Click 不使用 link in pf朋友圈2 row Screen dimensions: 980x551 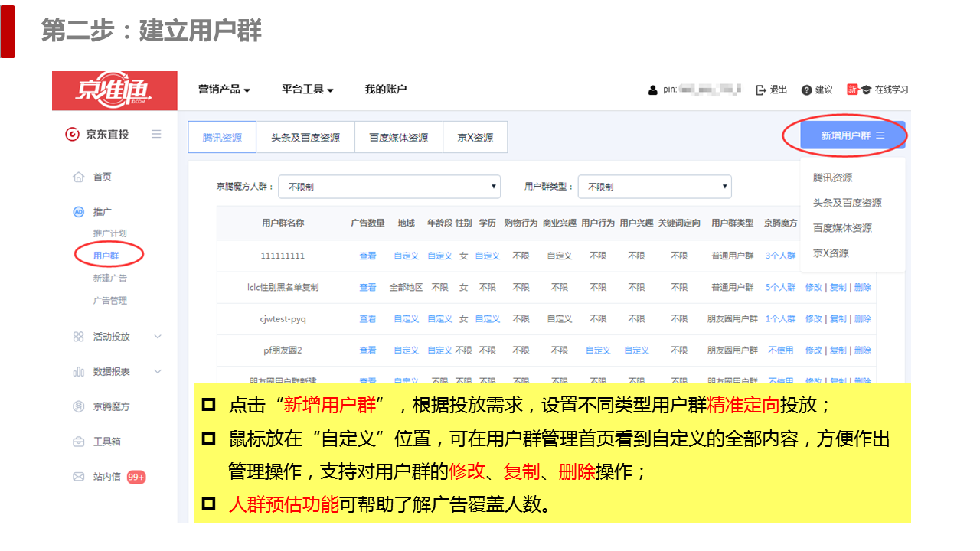tap(781, 350)
